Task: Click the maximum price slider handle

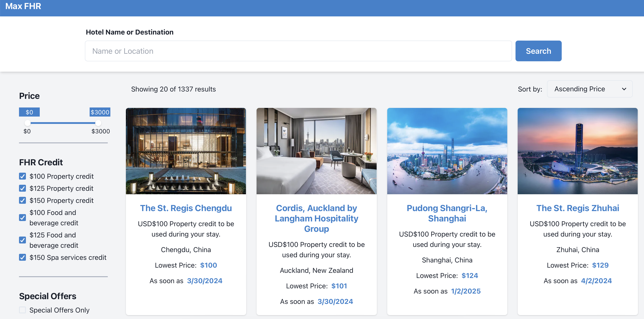Action: 98,123
